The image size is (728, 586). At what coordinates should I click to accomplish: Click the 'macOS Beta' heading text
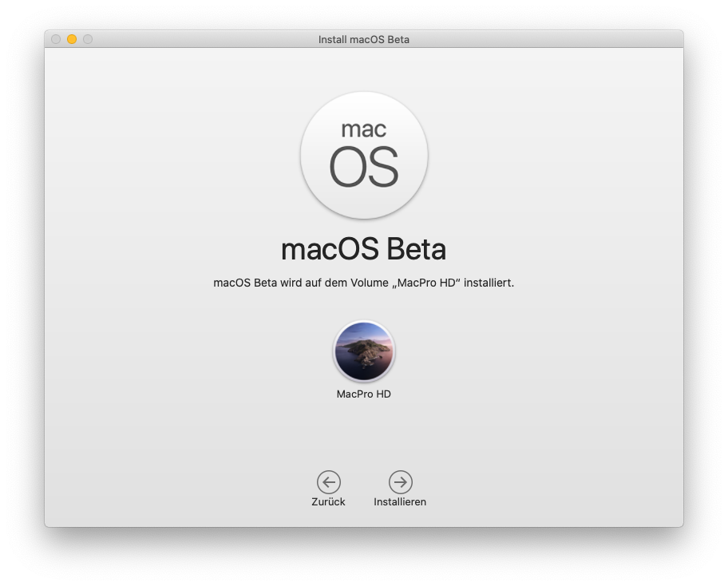[x=363, y=249]
